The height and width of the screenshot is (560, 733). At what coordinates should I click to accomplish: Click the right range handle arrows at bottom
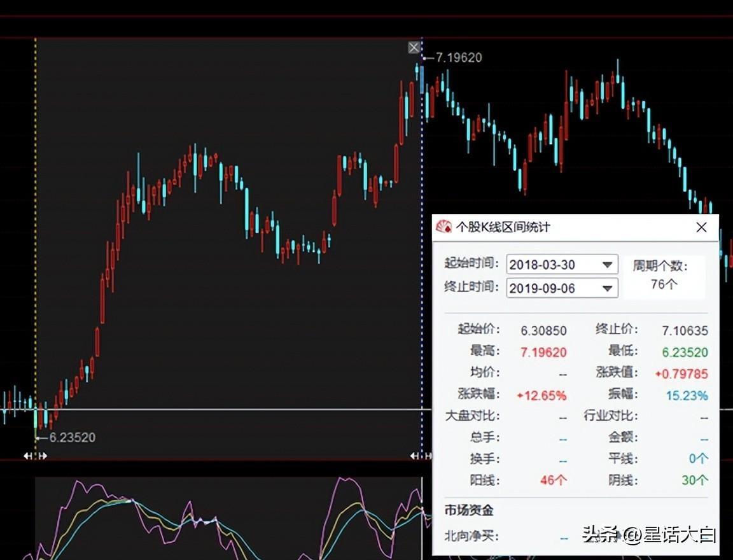click(421, 456)
